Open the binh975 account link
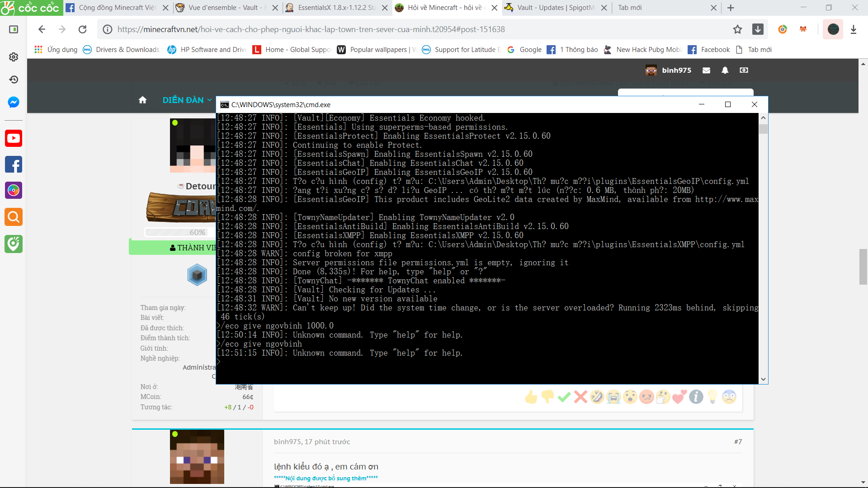868x488 pixels. [676, 70]
